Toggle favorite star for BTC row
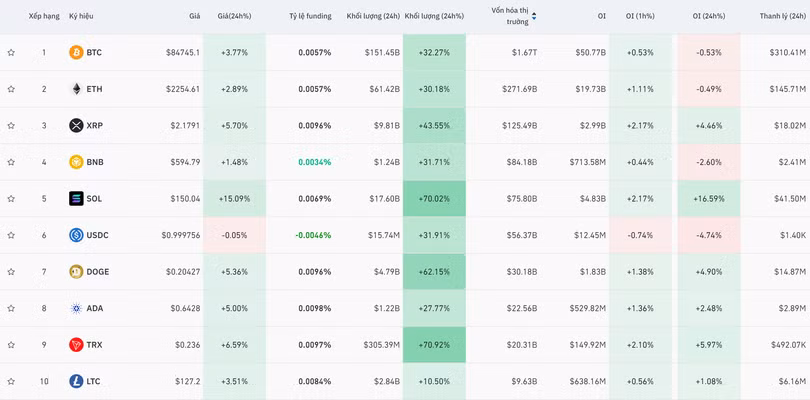The height and width of the screenshot is (400, 810). (x=11, y=52)
